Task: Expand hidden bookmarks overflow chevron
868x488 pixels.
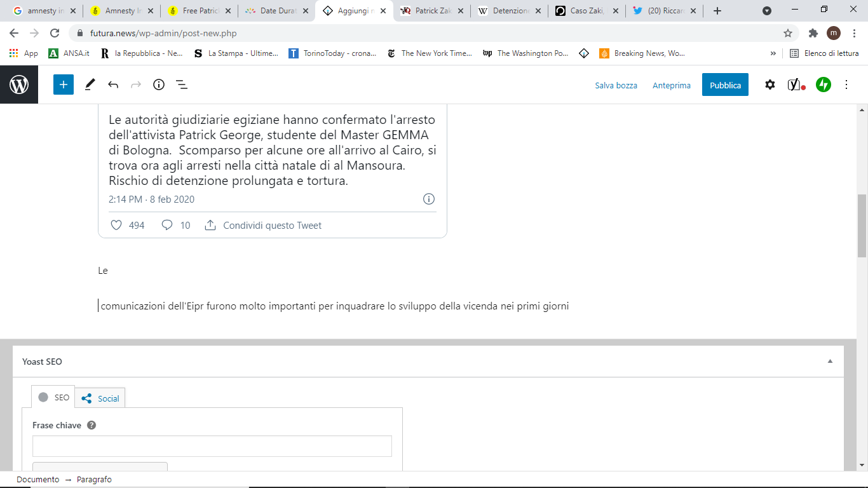Action: click(773, 53)
